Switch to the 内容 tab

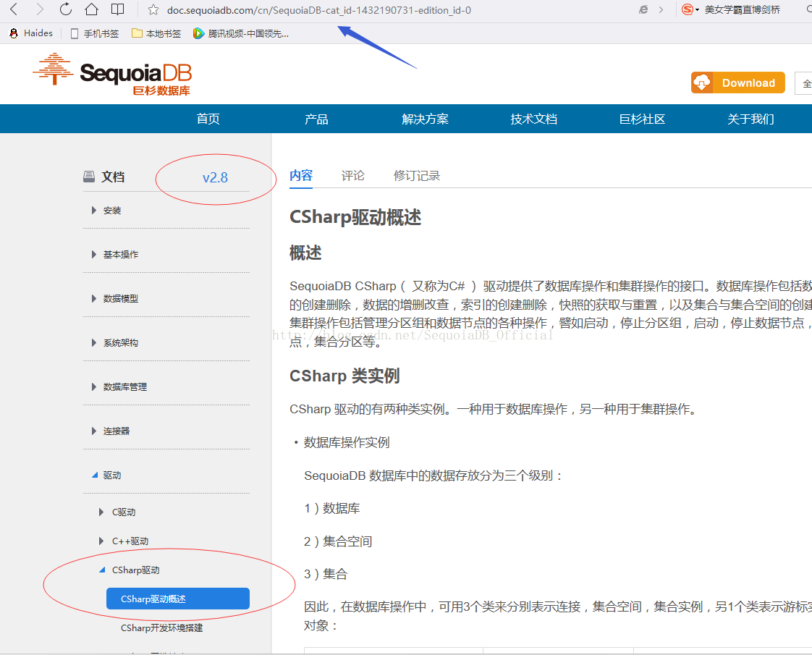301,176
